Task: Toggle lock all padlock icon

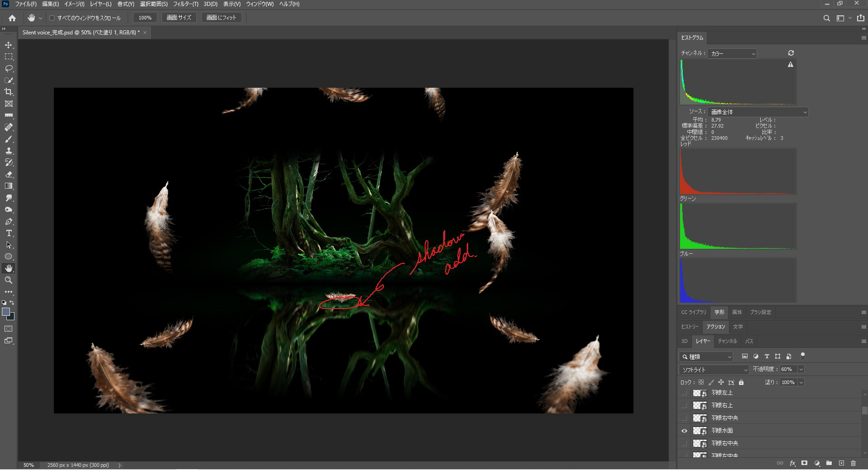Action: click(741, 382)
